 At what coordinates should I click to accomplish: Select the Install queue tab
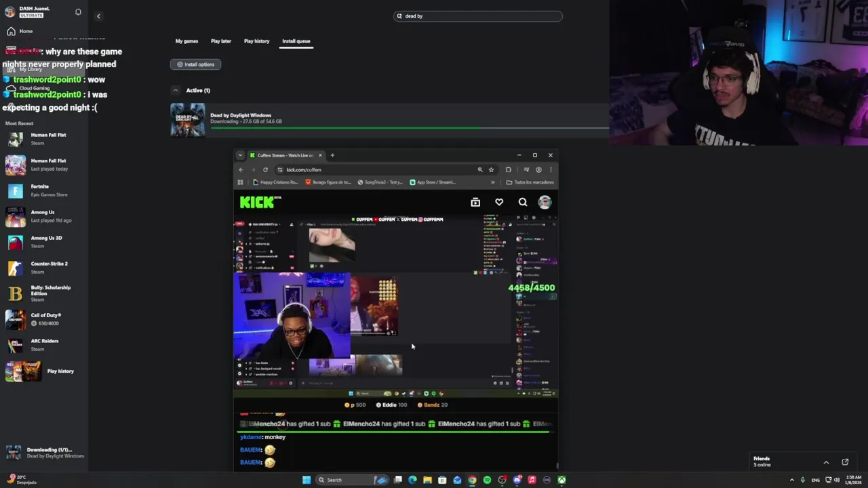click(x=296, y=41)
